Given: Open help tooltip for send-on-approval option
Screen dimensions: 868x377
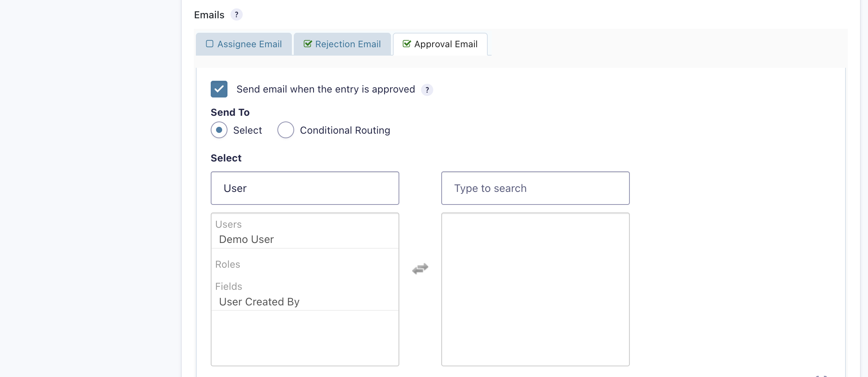Looking at the screenshot, I should (427, 90).
